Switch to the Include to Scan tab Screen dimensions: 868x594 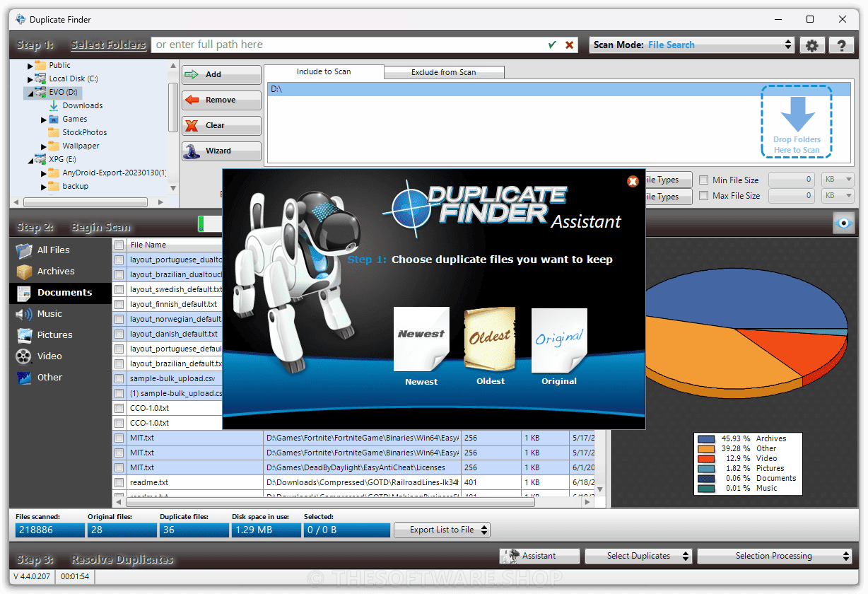pyautogui.click(x=324, y=71)
